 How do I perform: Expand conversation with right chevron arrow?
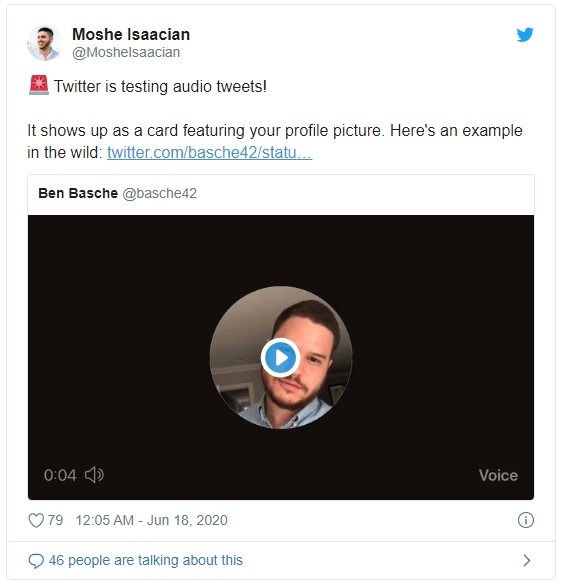[x=526, y=560]
